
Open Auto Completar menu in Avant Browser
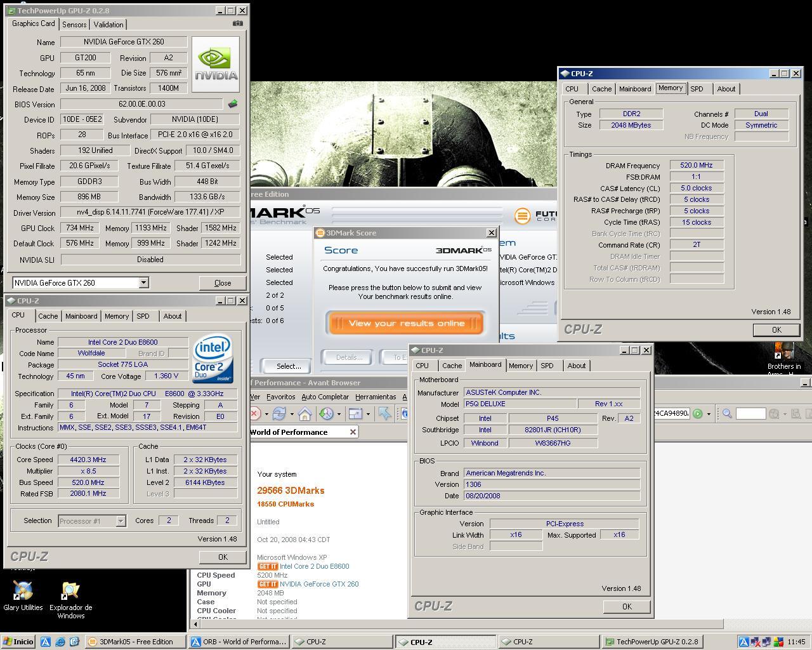point(325,397)
